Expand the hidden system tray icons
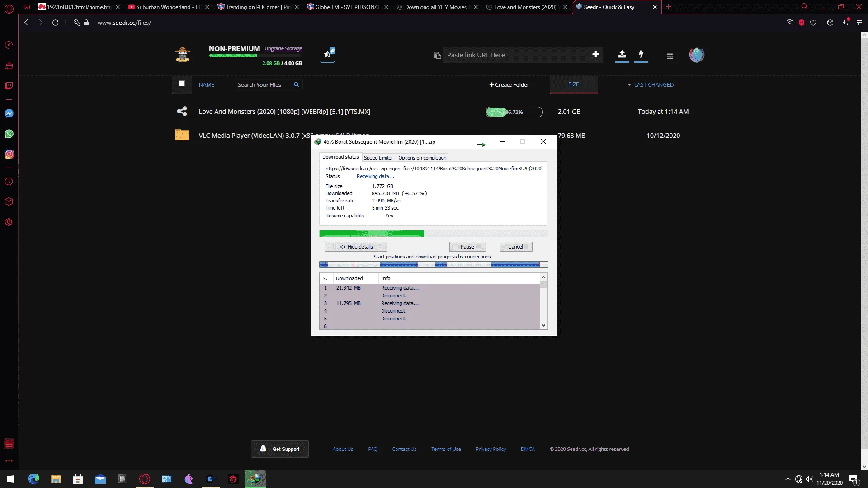The width and height of the screenshot is (868, 488). point(788,479)
